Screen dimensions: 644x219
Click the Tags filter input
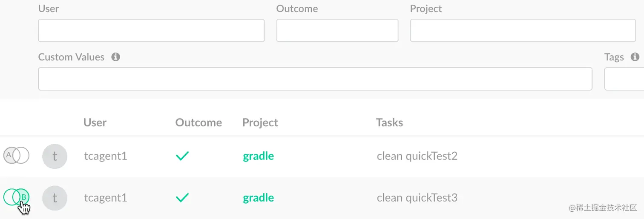click(x=624, y=79)
